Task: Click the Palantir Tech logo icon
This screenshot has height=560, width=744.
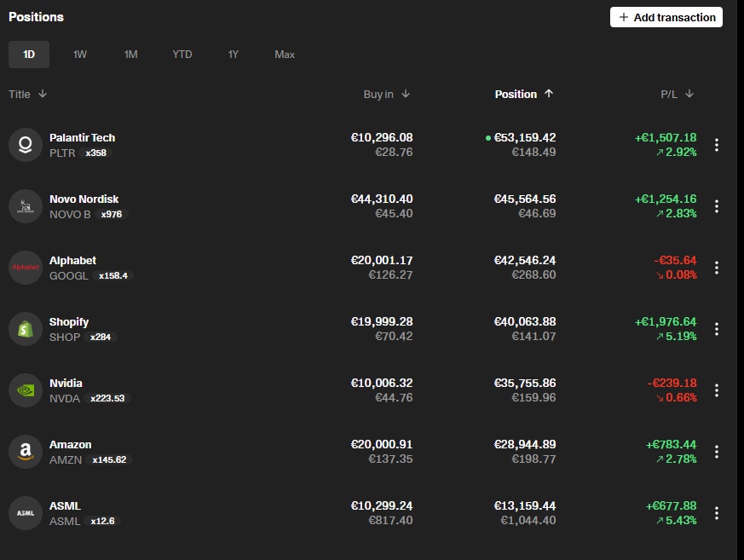Action: point(26,145)
